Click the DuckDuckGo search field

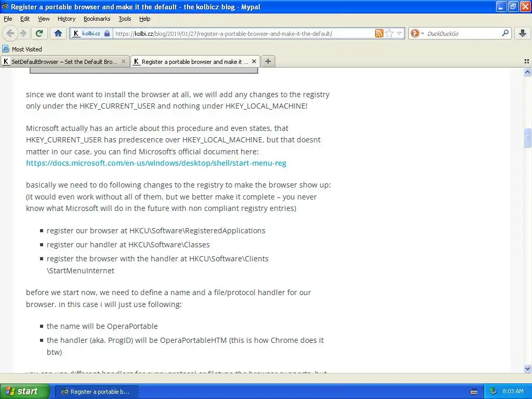click(x=463, y=33)
